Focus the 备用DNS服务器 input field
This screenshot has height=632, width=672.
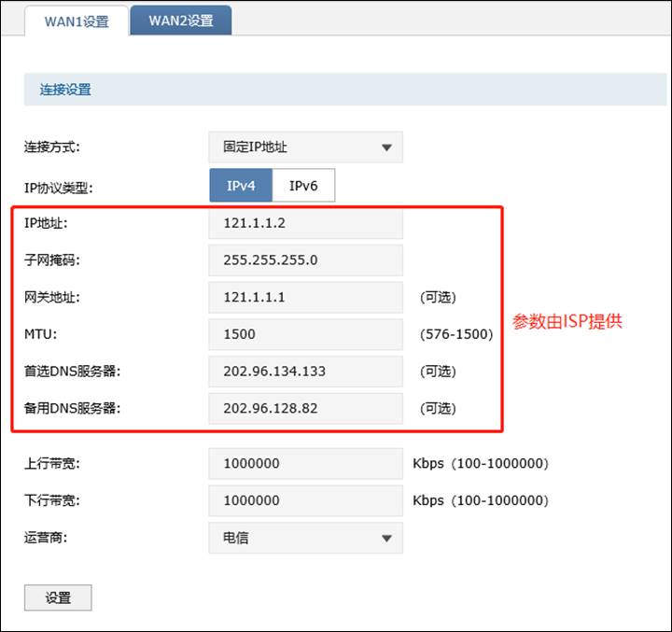(305, 408)
